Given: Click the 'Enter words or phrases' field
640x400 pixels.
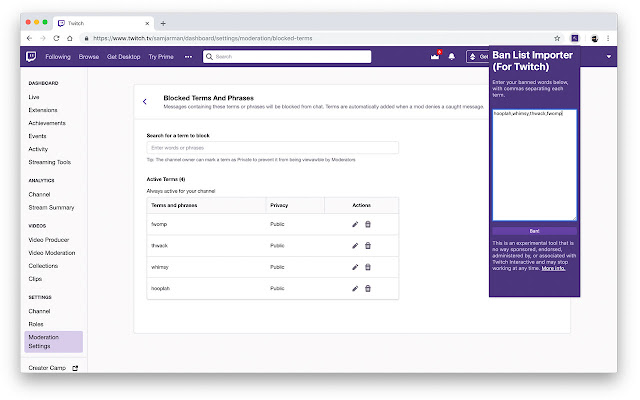Looking at the screenshot, I should tap(273, 148).
